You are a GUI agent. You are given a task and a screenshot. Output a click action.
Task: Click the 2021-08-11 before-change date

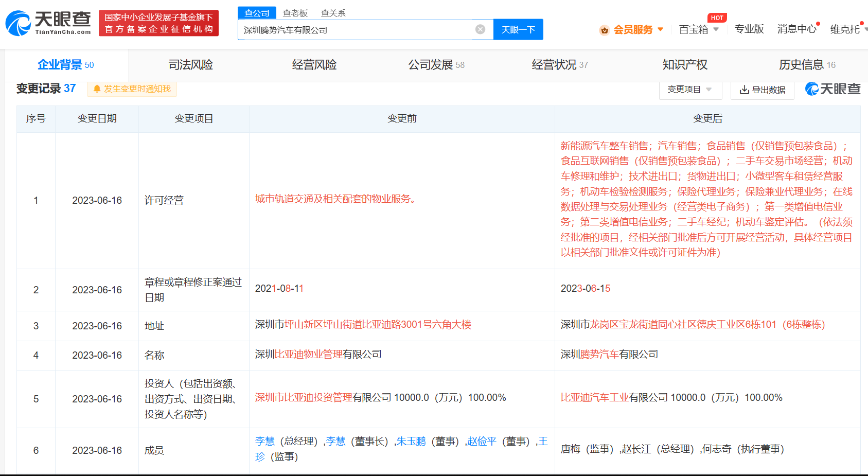click(279, 289)
